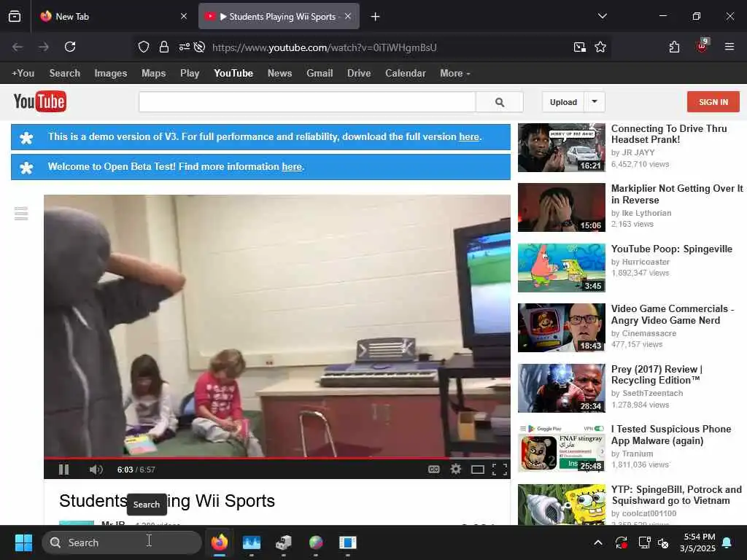Open site permissions icon in address bar
747x560 pixels.
(x=184, y=47)
